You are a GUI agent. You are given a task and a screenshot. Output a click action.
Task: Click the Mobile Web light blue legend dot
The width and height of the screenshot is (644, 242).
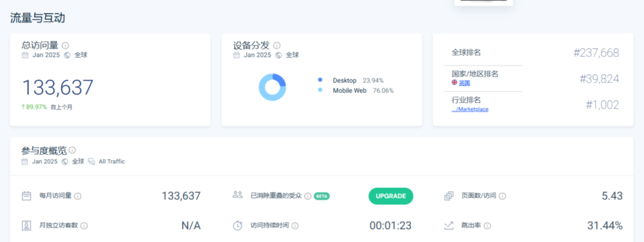coord(320,90)
